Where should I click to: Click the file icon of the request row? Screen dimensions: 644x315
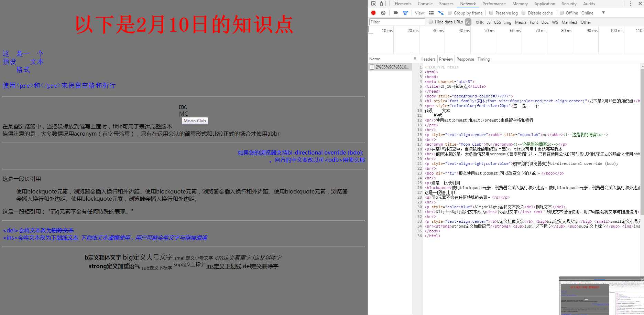[372, 67]
